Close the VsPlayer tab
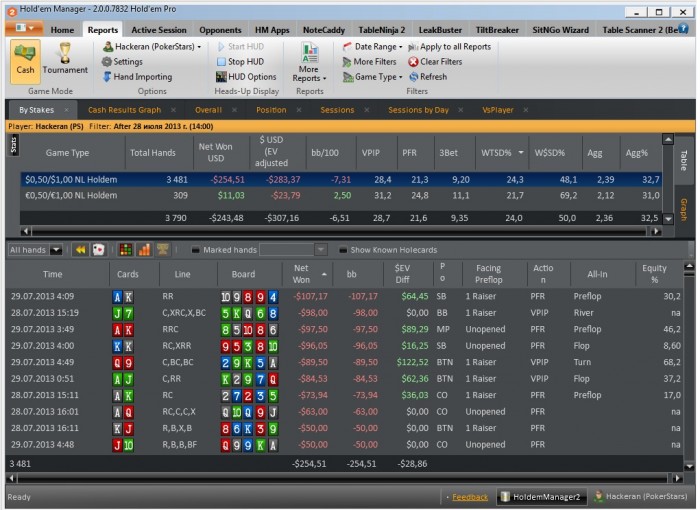The height and width of the screenshot is (510, 700). pos(526,110)
